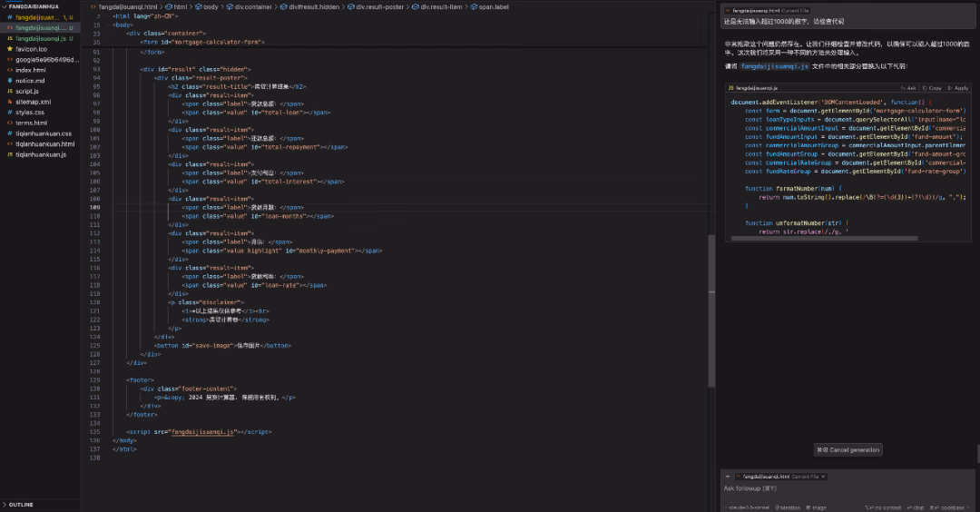Add context with the plus button

pos(728,477)
